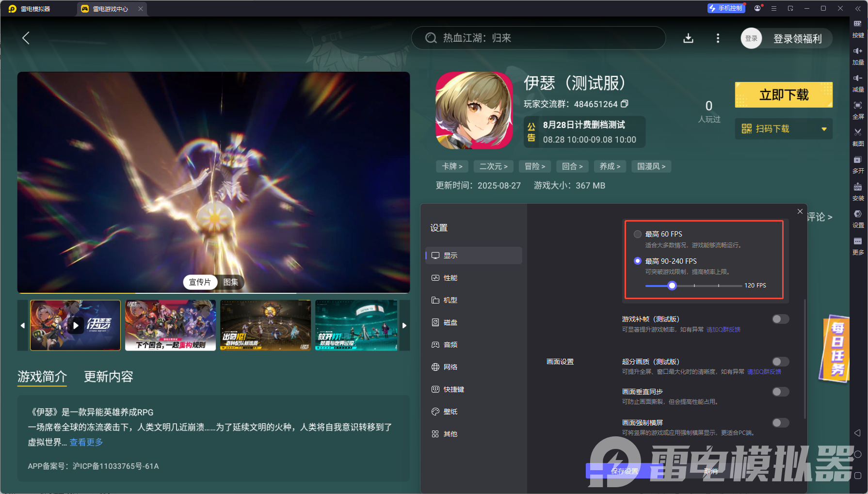Open the 按键 keymapping sidebar tool
This screenshot has width=868, height=494.
point(858,29)
